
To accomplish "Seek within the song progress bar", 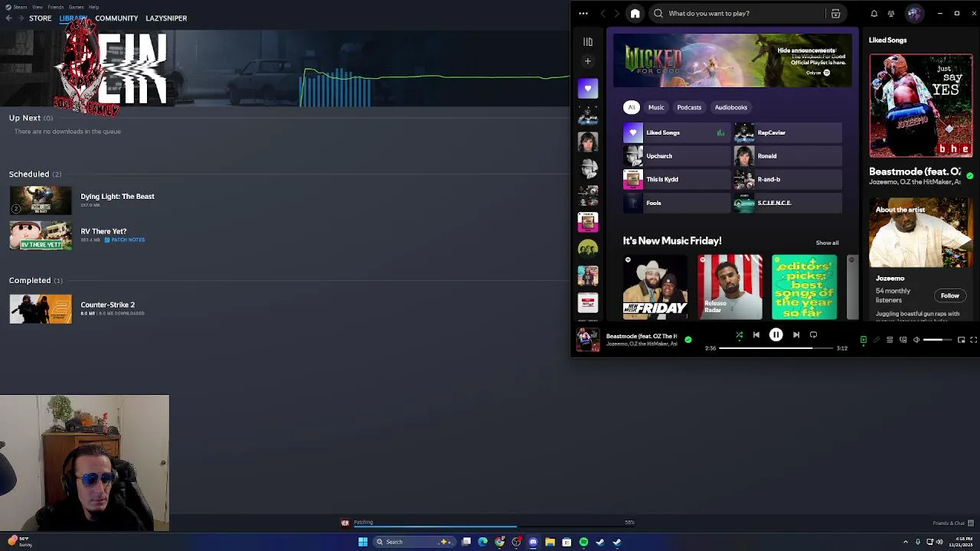I will [776, 348].
